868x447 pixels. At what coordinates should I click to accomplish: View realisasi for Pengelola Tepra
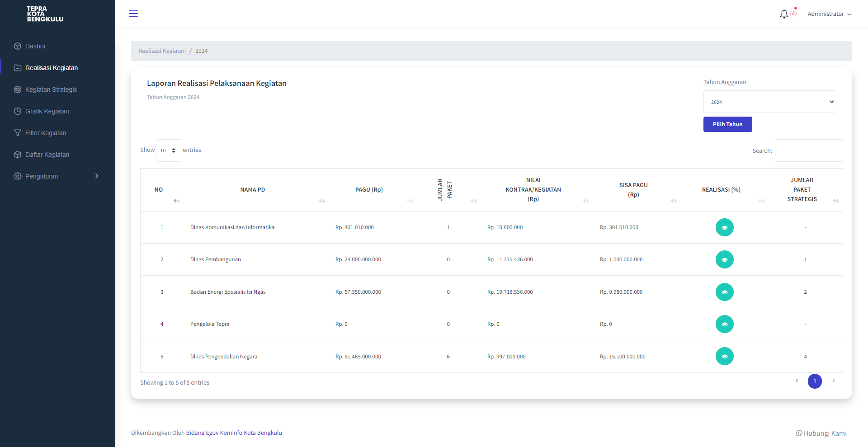coord(724,324)
